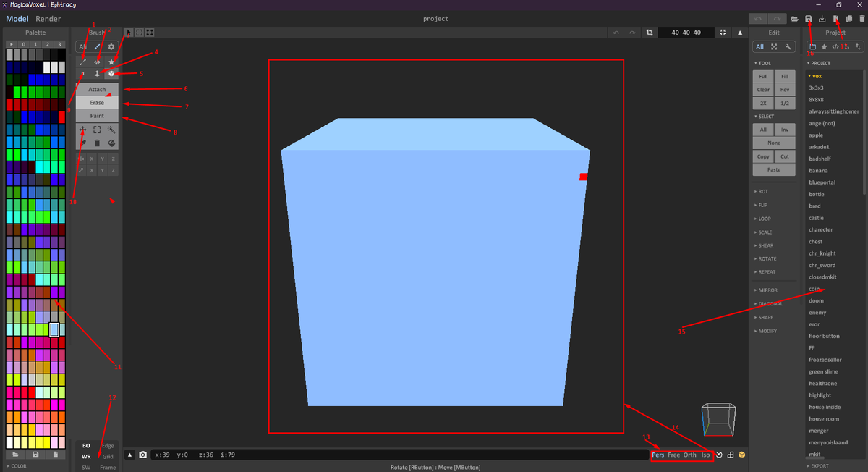Switch camera to Pers mode
The height and width of the screenshot is (472, 868).
point(658,455)
